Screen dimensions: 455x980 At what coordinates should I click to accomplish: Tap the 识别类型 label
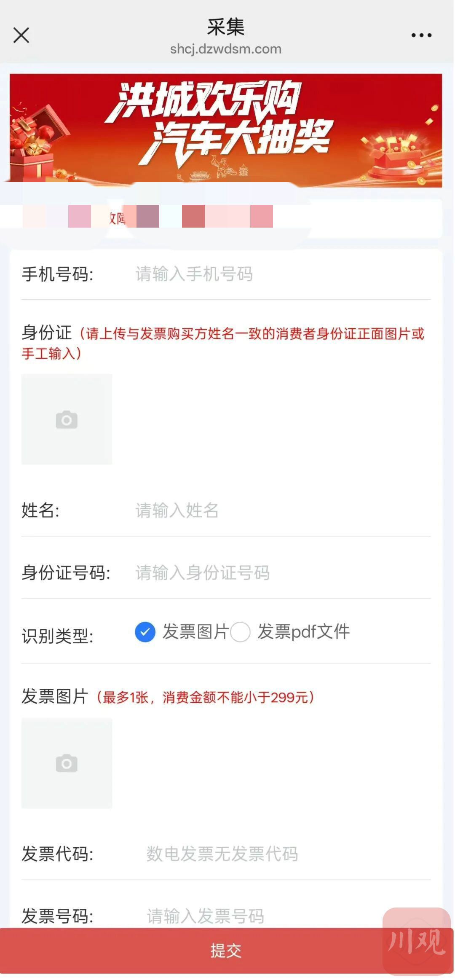[x=57, y=636]
